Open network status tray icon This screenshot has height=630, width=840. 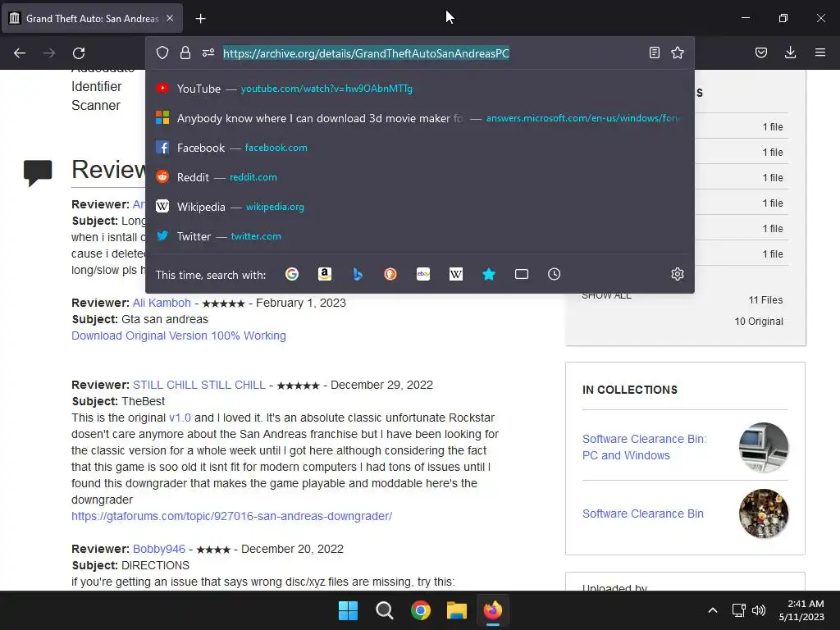pos(739,610)
